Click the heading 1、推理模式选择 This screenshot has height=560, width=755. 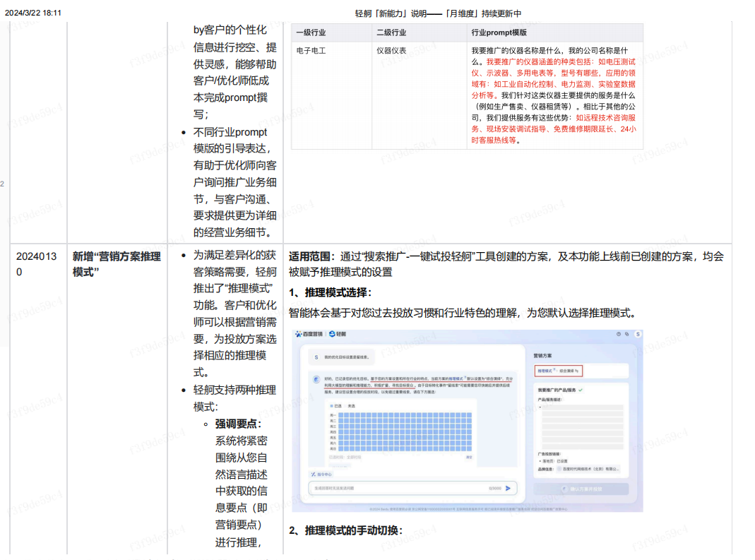click(331, 292)
